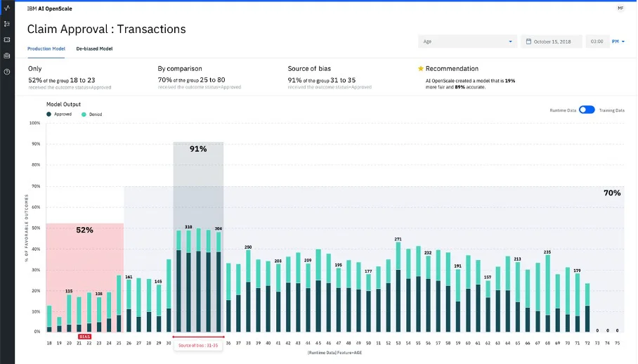Click the 70% label at chart right
The width and height of the screenshot is (638, 364).
612,193
